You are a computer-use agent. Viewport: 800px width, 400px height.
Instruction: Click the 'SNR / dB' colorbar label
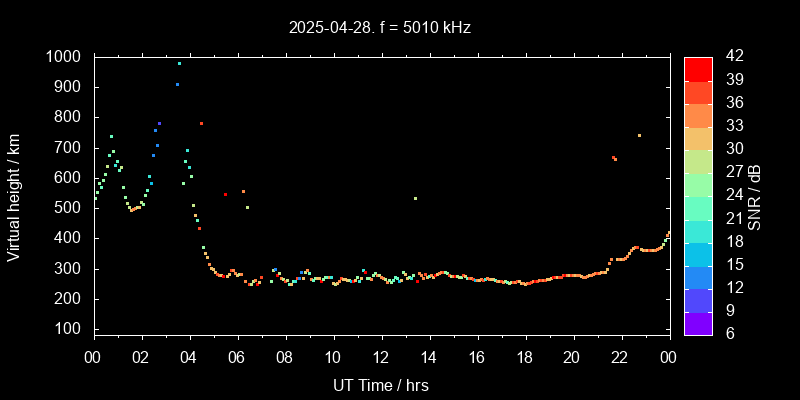tap(755, 195)
